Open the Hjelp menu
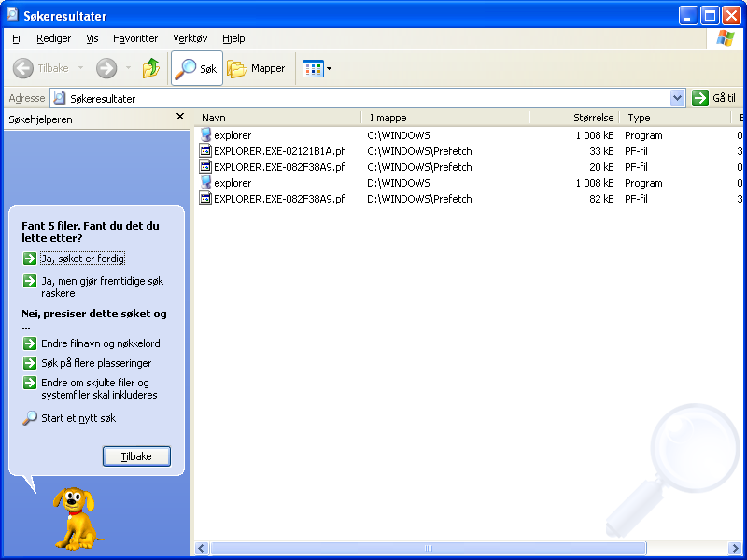 click(x=233, y=38)
